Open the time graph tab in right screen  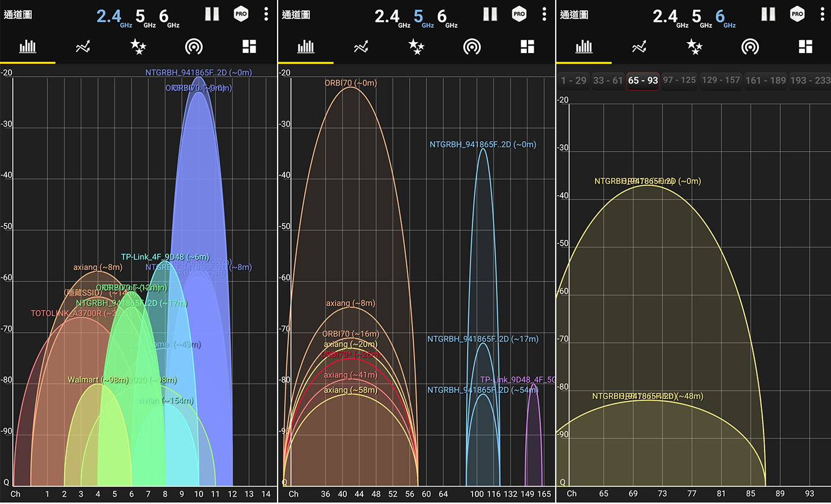[x=639, y=47]
